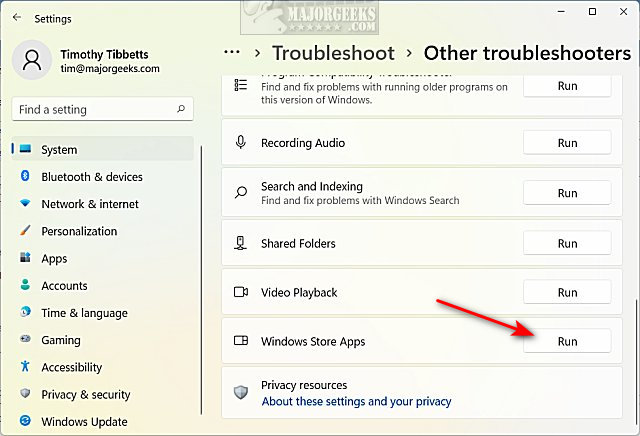Click the Other troubleshooters heading
640x436 pixels.
pos(527,53)
